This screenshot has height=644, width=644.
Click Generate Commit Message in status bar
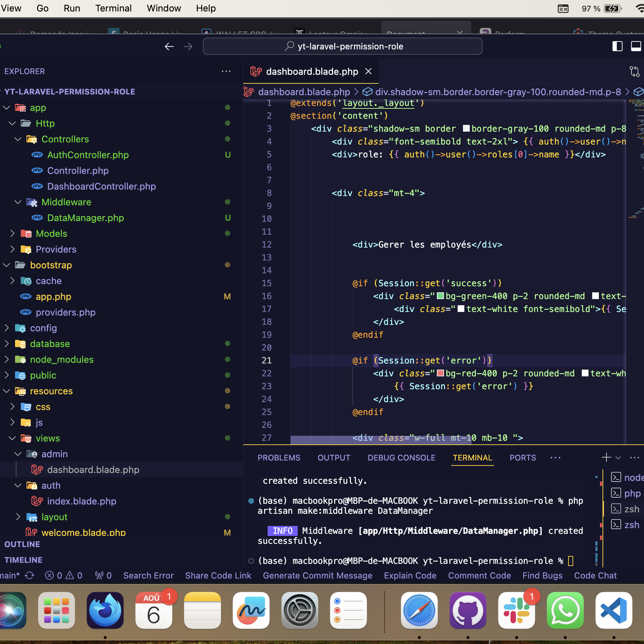point(317,575)
